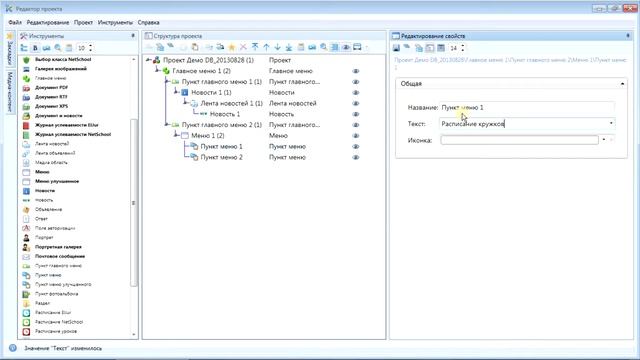Select Расписание уроков tool
Viewport: 640px width, 360px height.
pos(56,331)
